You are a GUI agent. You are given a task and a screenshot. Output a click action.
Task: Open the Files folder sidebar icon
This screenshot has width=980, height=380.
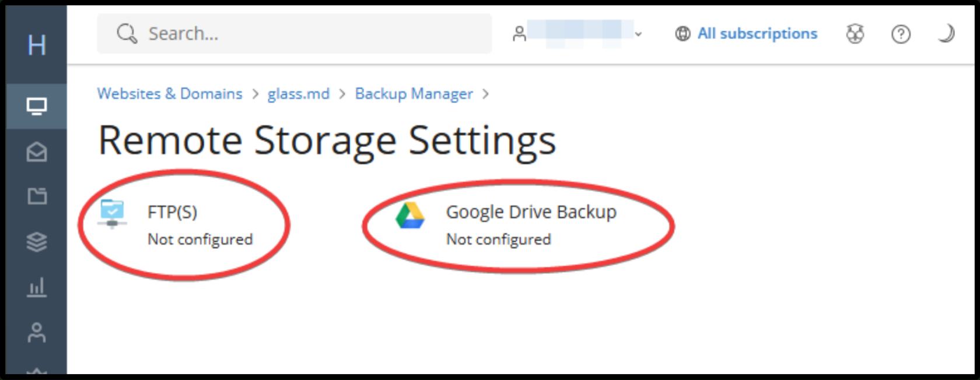coord(37,196)
